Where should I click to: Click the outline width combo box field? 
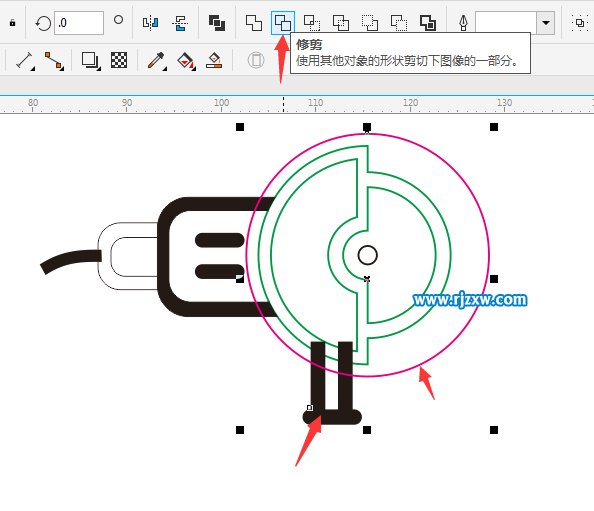506,23
